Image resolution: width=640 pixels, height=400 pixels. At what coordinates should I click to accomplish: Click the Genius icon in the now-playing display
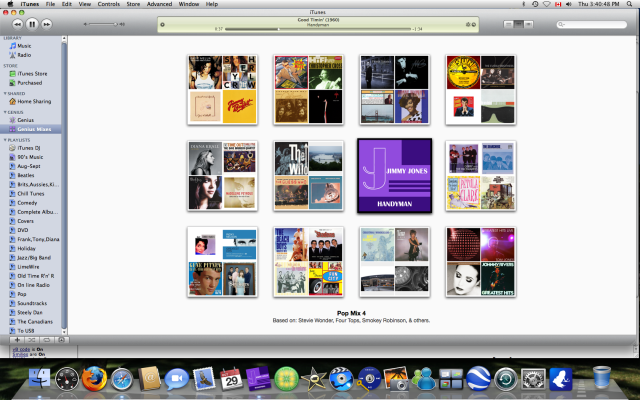[468, 24]
